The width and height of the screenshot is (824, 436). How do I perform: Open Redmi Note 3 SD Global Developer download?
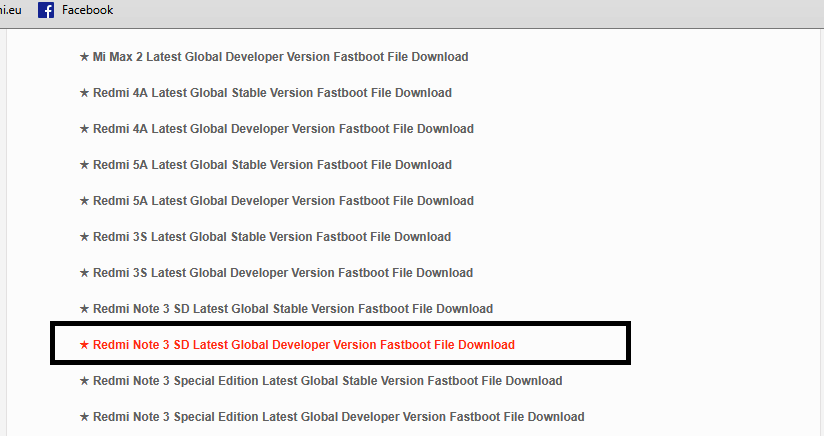(x=297, y=345)
